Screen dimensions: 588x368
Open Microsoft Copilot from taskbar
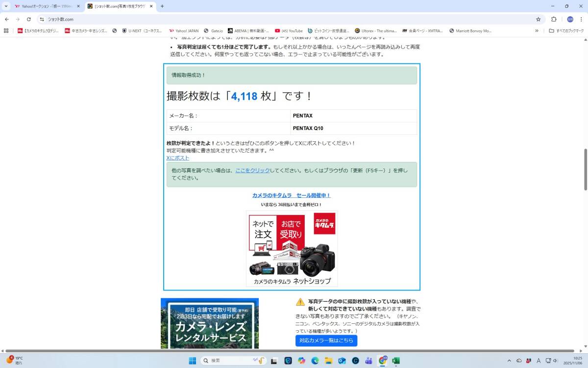pyautogui.click(x=301, y=361)
